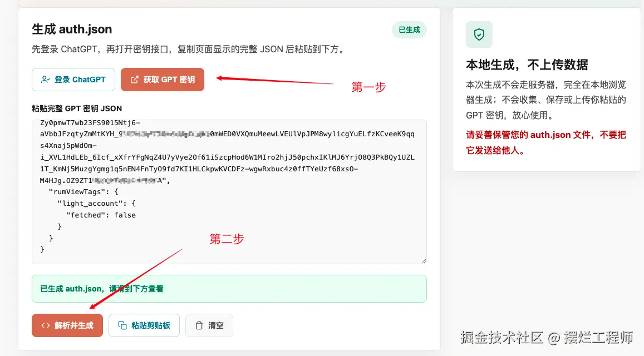Click the clipboard copy icon in 粘贴剪贴板
The width and height of the screenshot is (644, 356).
point(122,325)
